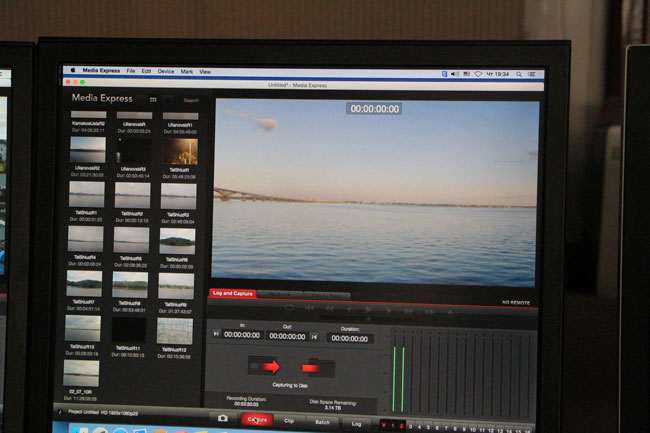Click the Clip button

(x=289, y=422)
